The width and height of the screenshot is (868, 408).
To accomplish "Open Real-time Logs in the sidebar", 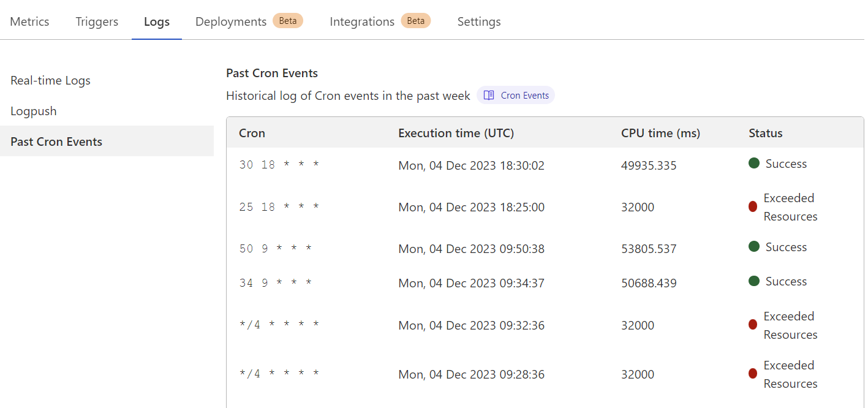I will 50,81.
